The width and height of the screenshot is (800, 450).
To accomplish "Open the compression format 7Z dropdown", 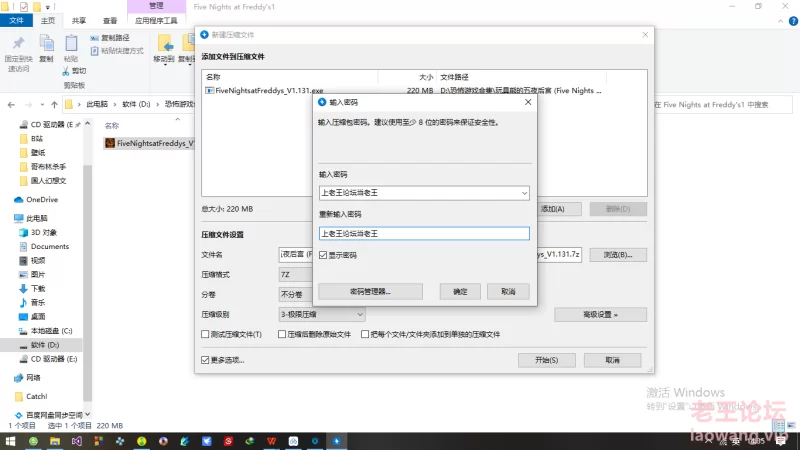I will pos(296,274).
